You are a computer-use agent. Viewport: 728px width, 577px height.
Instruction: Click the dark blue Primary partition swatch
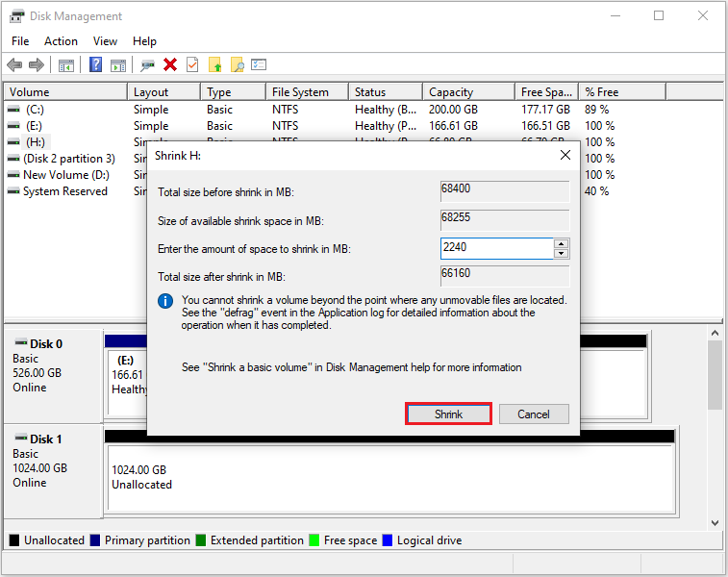coord(95,540)
